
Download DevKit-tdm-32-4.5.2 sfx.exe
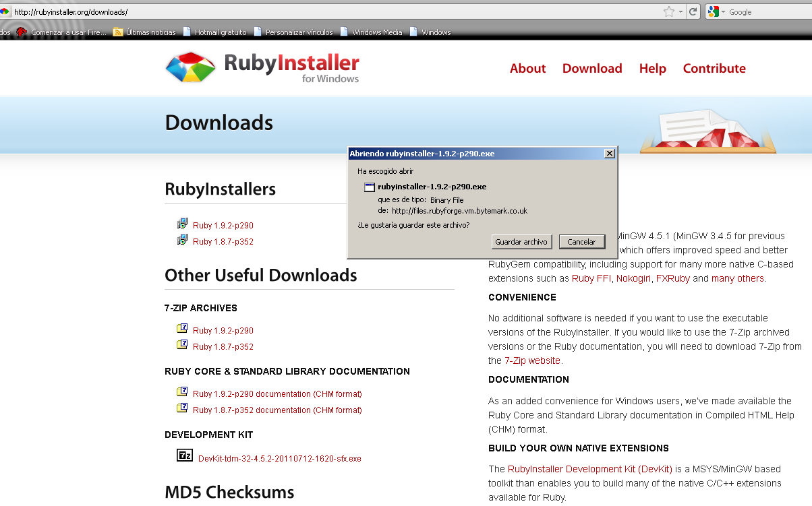280,459
